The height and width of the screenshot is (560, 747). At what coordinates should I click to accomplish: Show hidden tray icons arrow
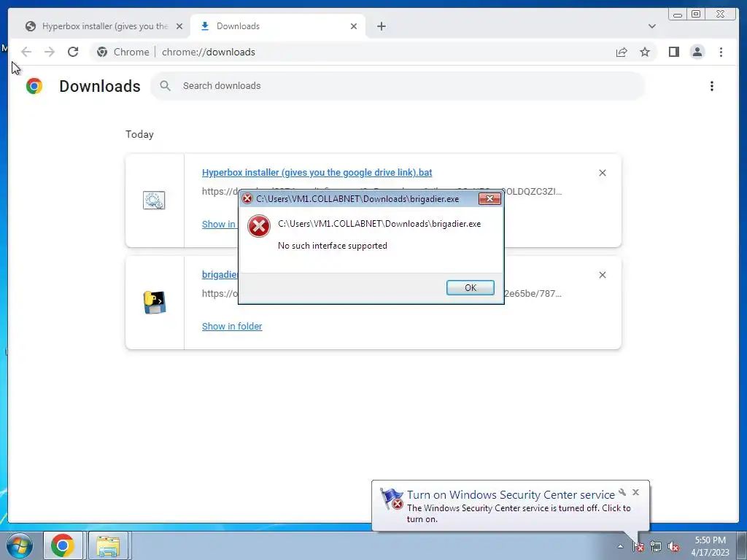pos(620,546)
